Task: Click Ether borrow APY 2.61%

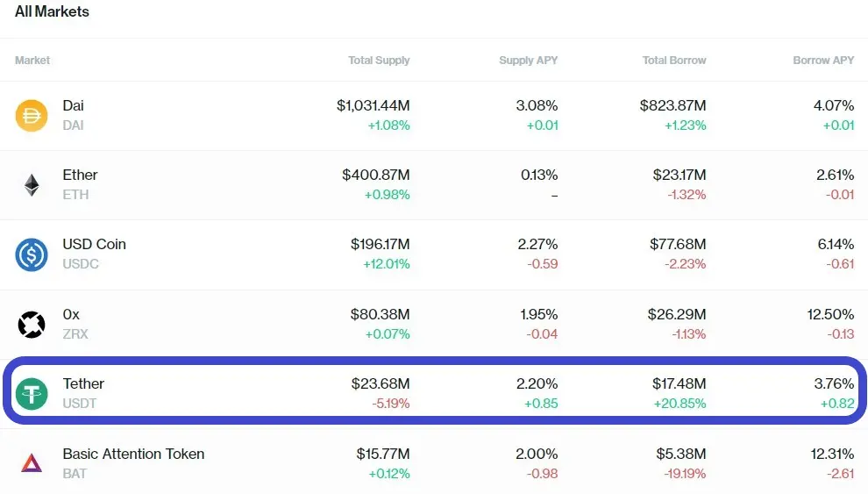Action: coord(836,175)
